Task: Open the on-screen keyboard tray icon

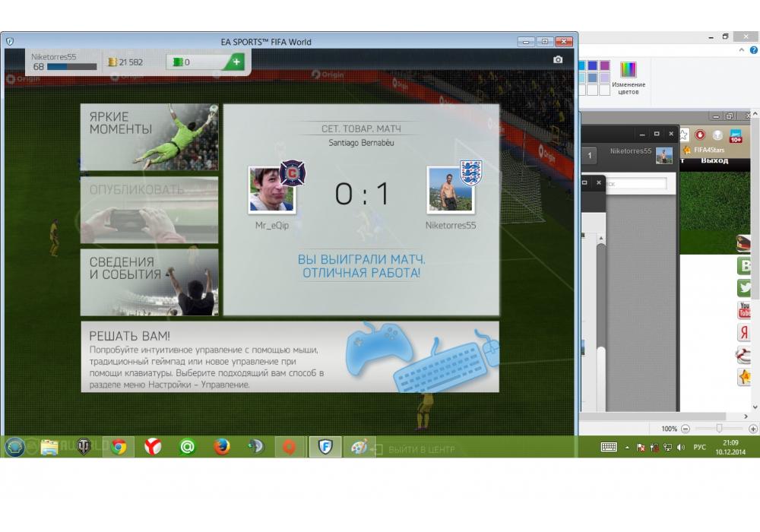Action: (609, 447)
